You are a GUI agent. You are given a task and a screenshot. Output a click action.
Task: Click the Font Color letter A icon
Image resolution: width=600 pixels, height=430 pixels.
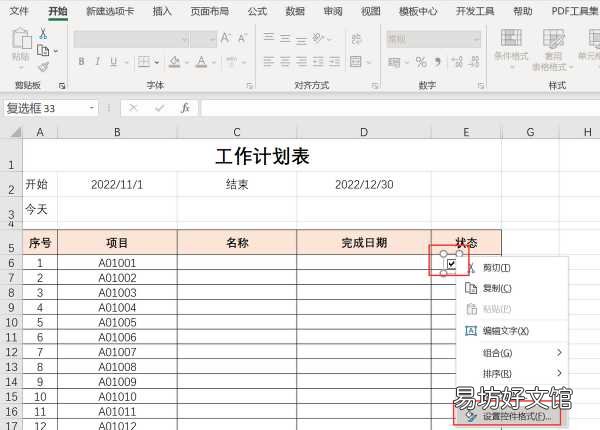201,61
